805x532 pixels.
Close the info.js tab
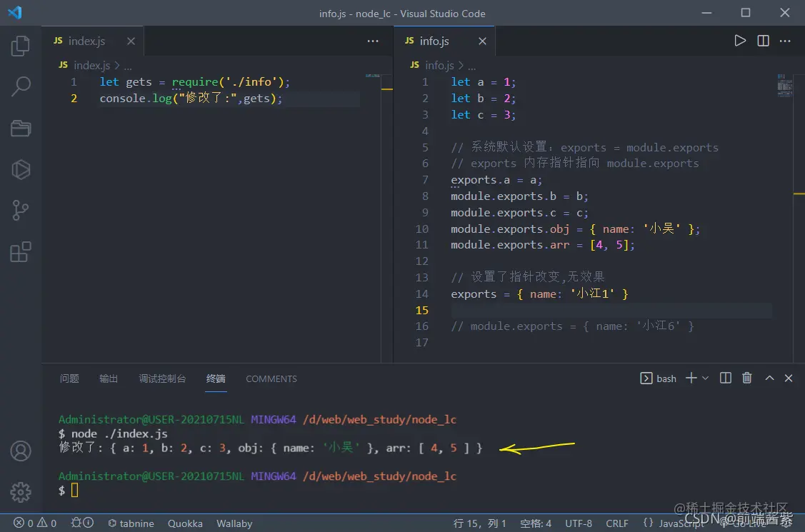tap(482, 41)
